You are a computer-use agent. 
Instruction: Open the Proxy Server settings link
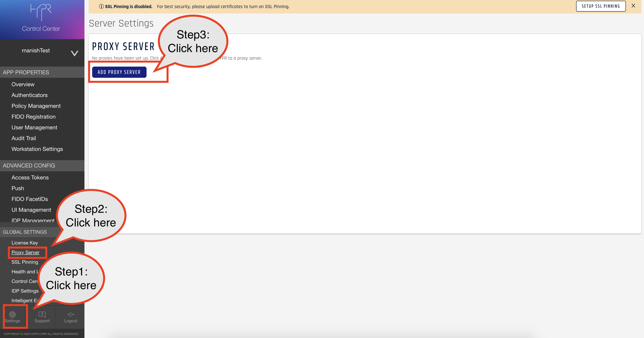(x=25, y=252)
